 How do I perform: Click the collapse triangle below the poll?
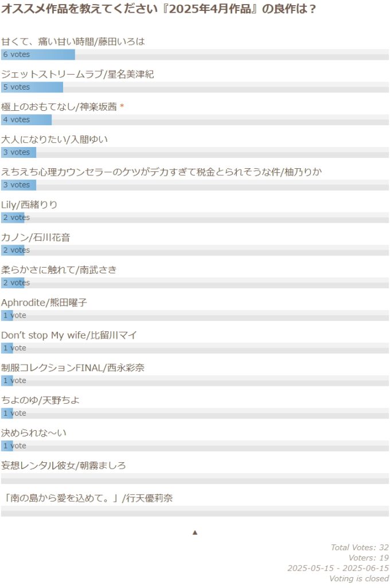[x=195, y=532]
